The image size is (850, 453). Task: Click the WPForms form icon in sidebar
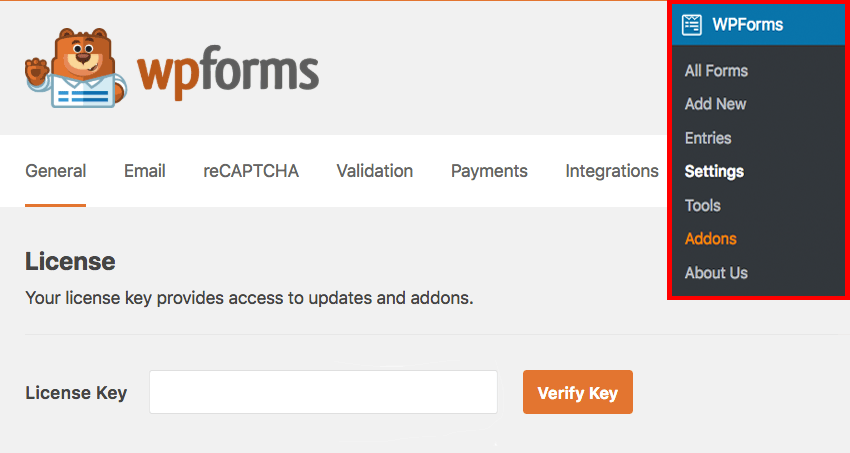692,25
